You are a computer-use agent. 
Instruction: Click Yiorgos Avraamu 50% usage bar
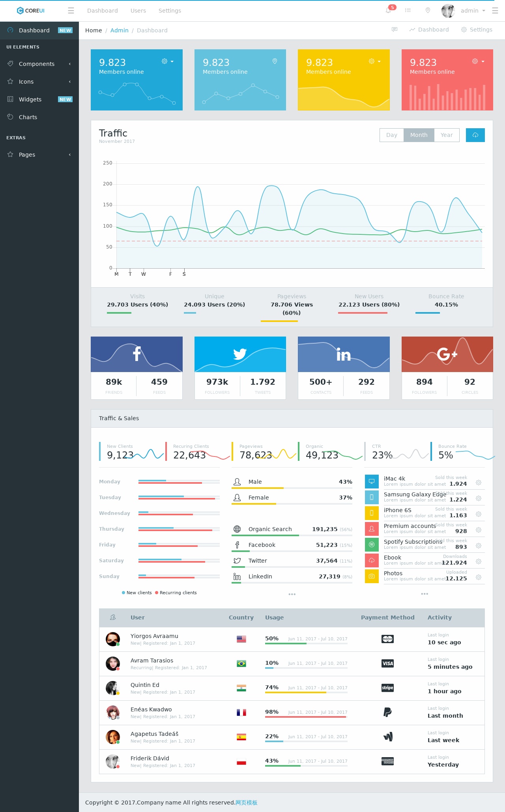point(306,644)
